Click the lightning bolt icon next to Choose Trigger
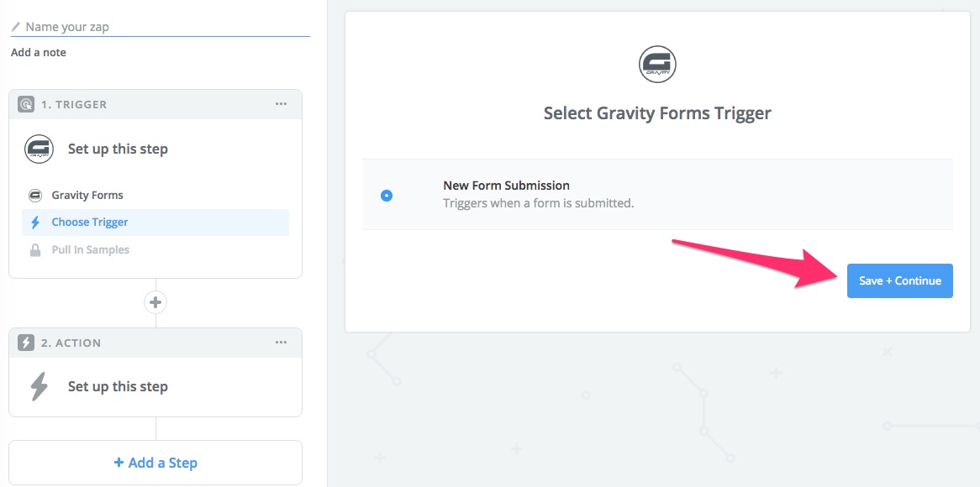 35,223
